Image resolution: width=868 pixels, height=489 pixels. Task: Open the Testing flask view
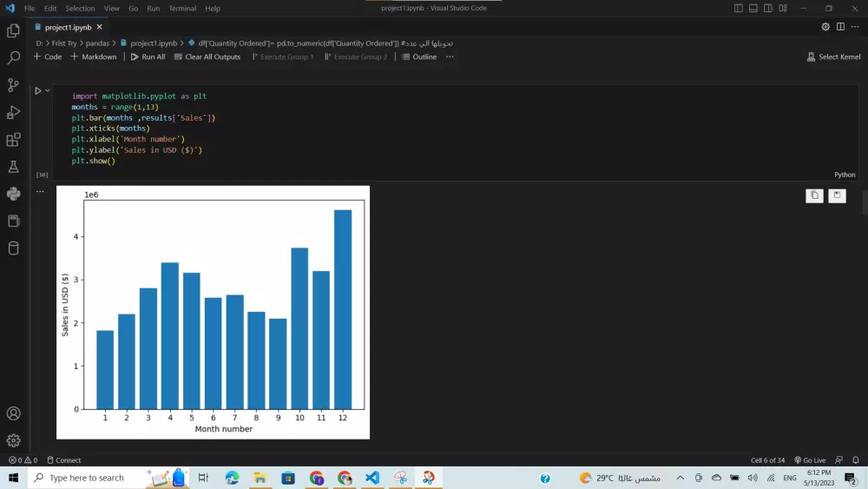13,167
